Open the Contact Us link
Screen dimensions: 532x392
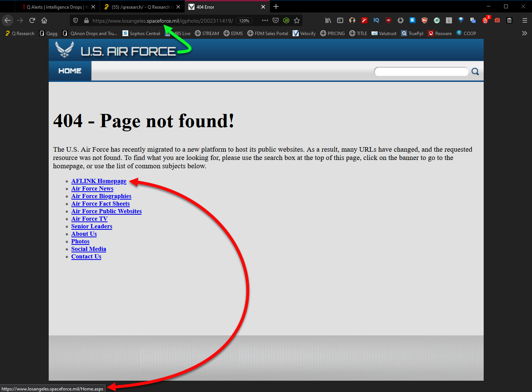pos(86,257)
